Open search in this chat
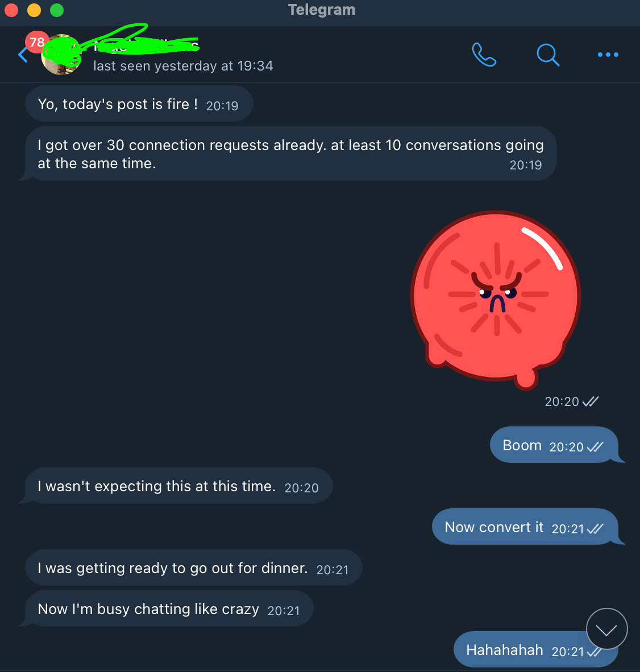The image size is (640, 672). click(548, 55)
